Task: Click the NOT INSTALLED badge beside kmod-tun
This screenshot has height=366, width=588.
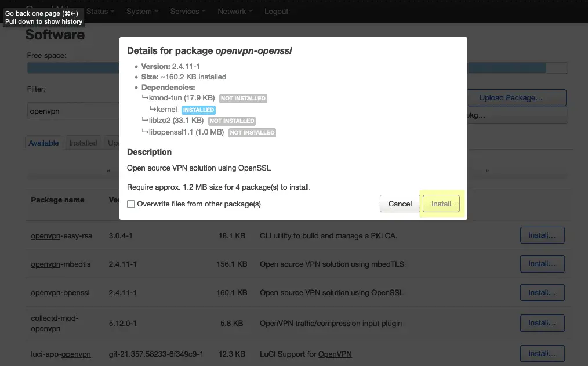Action: tap(243, 98)
